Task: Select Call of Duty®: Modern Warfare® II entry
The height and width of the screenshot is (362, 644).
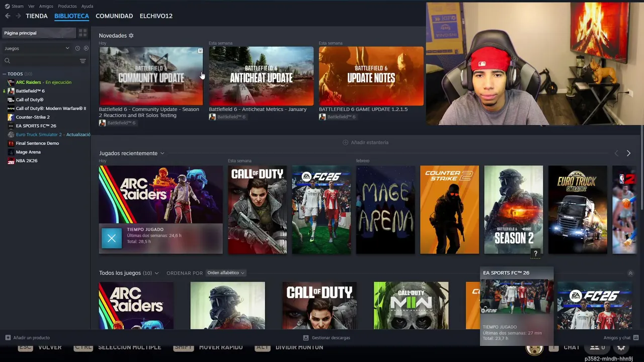Action: click(x=51, y=109)
